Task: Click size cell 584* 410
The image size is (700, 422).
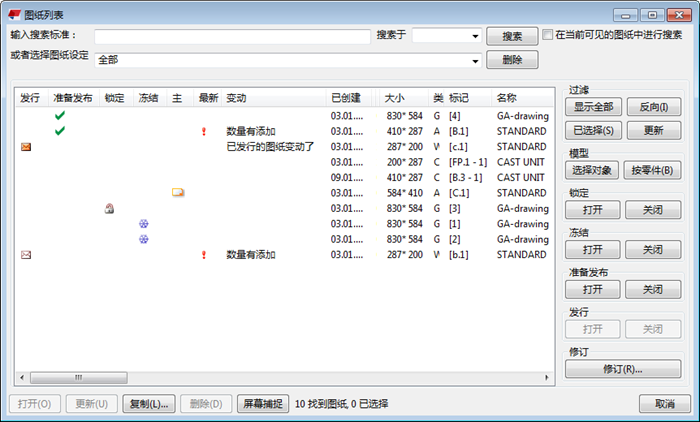Action: pos(404,193)
